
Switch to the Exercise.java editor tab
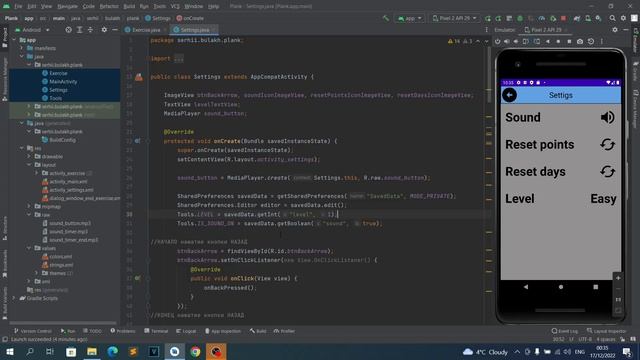pos(145,30)
